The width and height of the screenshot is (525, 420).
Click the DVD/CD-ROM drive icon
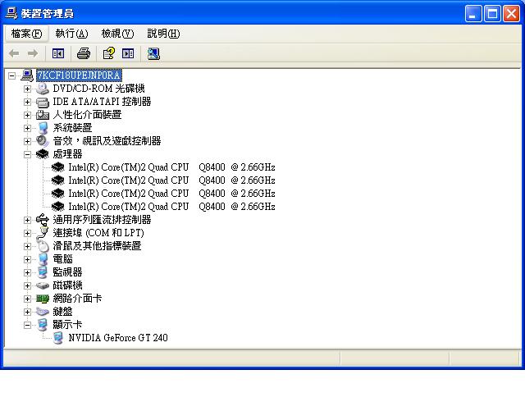click(43, 89)
